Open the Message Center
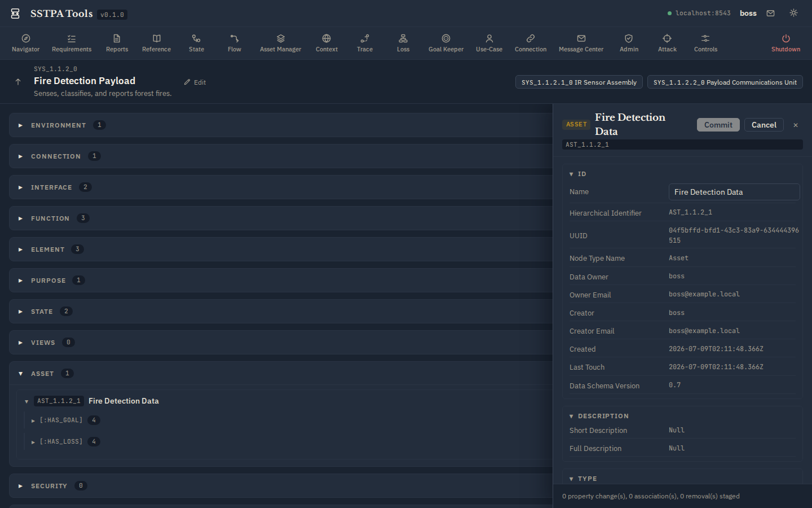The height and width of the screenshot is (508, 812). click(x=581, y=43)
